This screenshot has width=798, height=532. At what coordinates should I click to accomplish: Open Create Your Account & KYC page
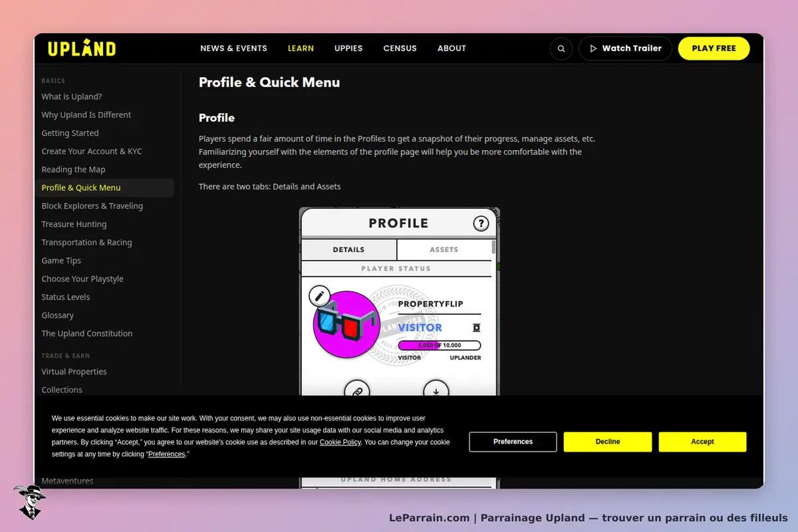pyautogui.click(x=92, y=151)
